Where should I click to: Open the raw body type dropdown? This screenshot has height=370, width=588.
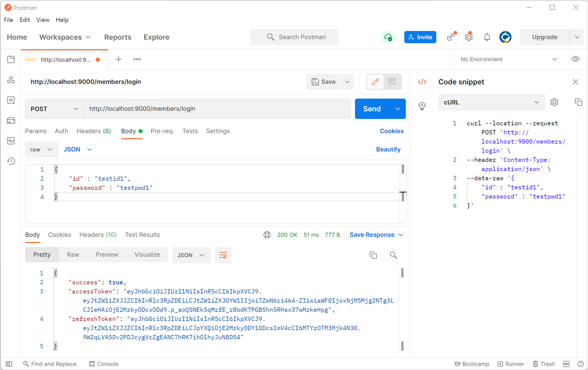(x=42, y=149)
